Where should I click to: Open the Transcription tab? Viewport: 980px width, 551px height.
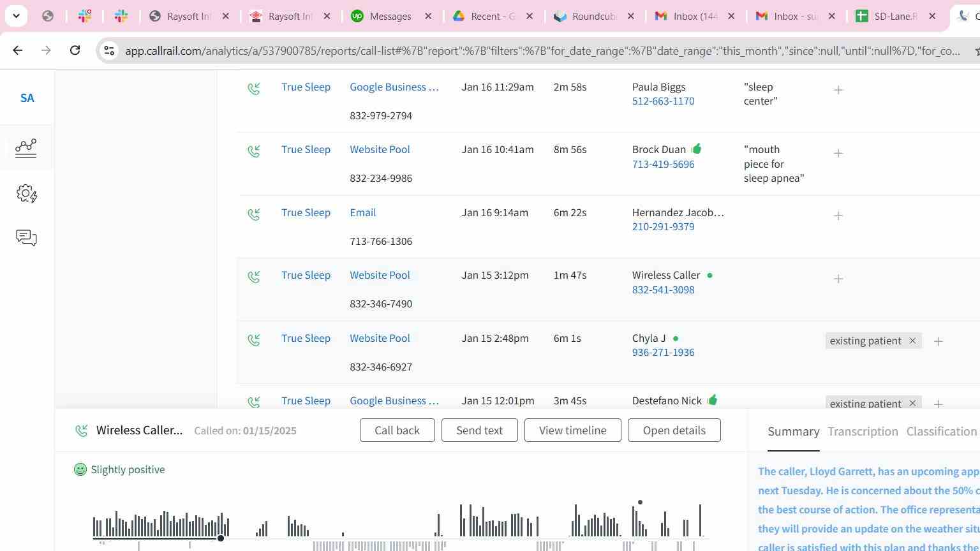click(863, 432)
